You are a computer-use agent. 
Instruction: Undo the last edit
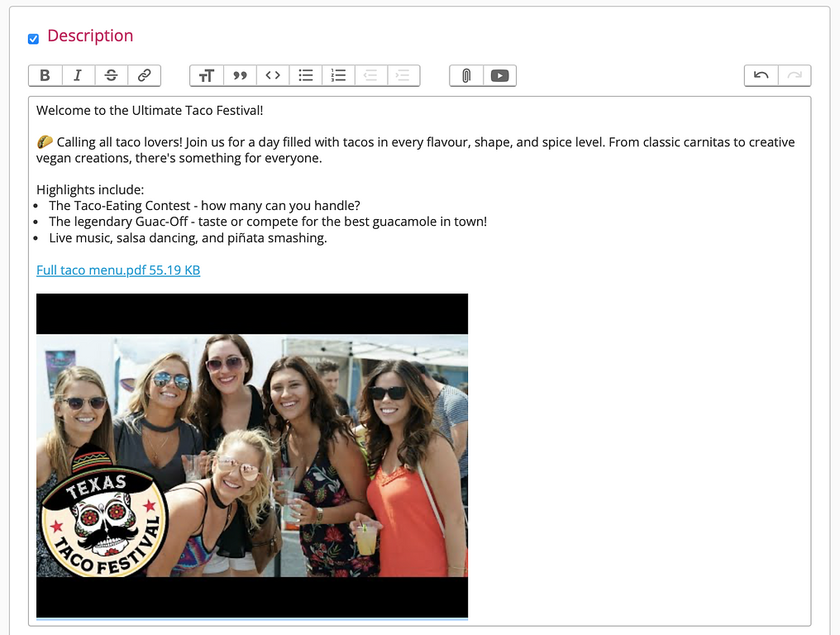[761, 75]
